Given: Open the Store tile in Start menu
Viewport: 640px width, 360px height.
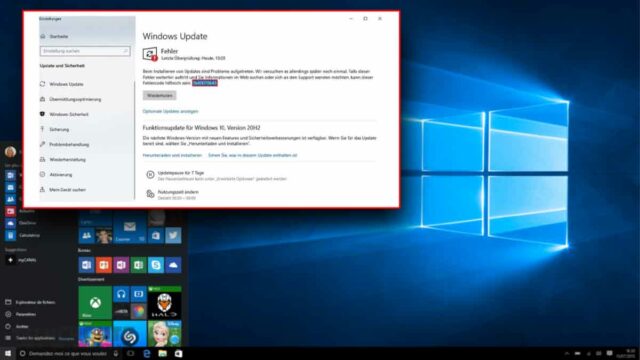Looking at the screenshot, I should (156, 236).
